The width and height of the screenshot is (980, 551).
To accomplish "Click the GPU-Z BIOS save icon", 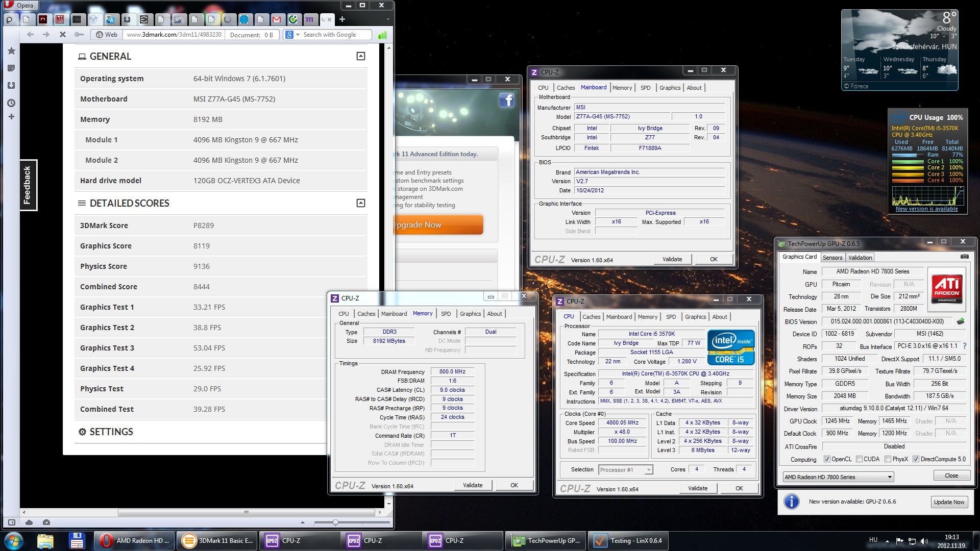I will point(961,321).
